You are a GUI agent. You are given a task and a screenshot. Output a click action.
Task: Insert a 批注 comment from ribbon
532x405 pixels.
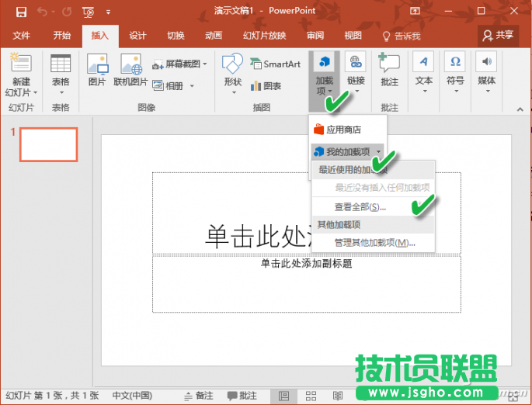click(x=389, y=70)
